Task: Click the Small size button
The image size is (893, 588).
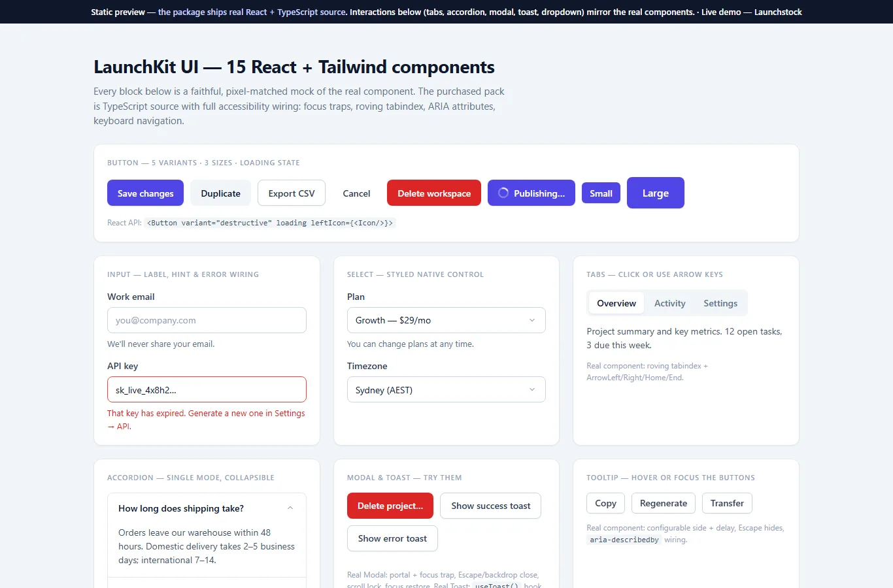Action: pos(601,193)
